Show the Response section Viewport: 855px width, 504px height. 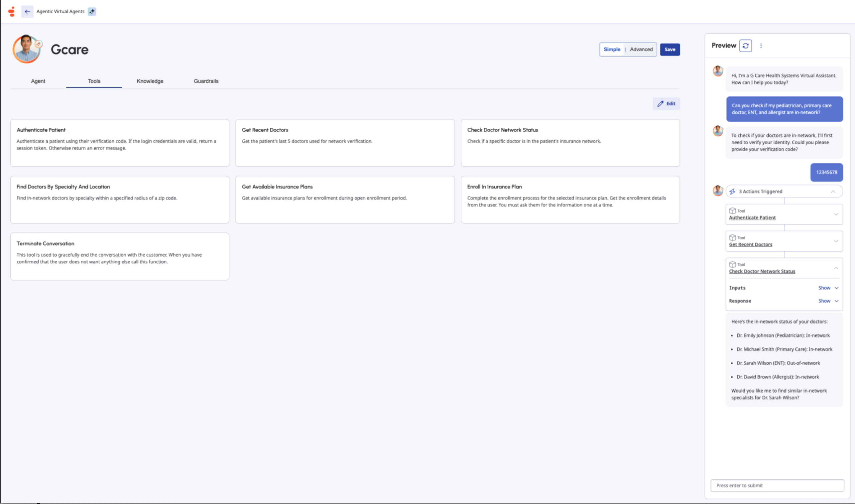click(x=828, y=301)
